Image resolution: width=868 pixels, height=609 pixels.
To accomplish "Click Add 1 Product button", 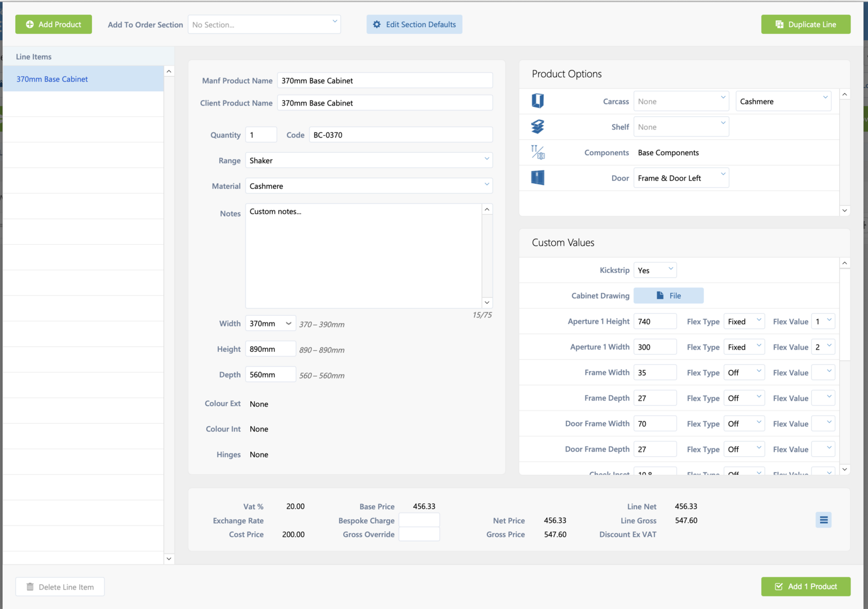I will pos(805,586).
